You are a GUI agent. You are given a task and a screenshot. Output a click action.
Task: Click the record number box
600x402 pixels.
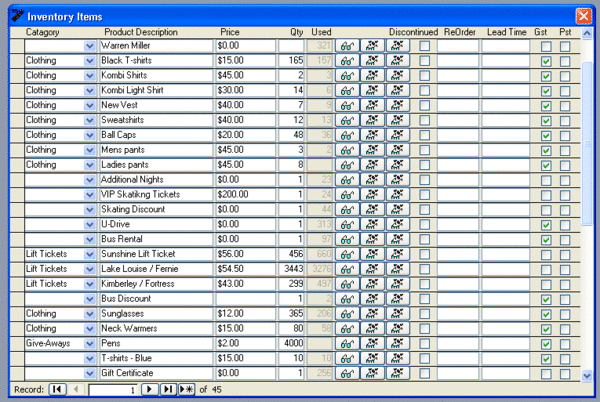[112, 389]
